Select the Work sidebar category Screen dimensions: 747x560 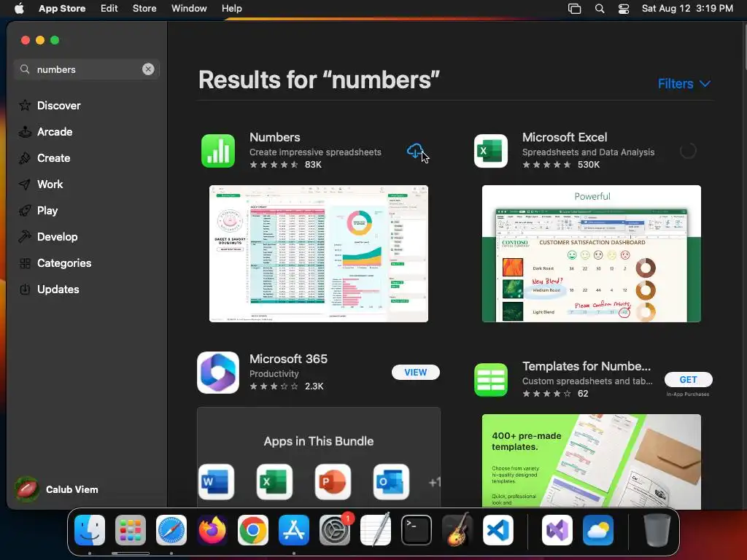coord(50,184)
